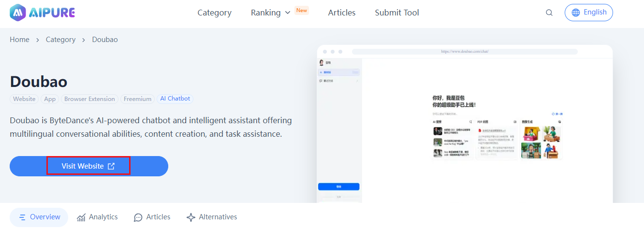Click the AIPURE logo
The image size is (644, 229).
43,13
